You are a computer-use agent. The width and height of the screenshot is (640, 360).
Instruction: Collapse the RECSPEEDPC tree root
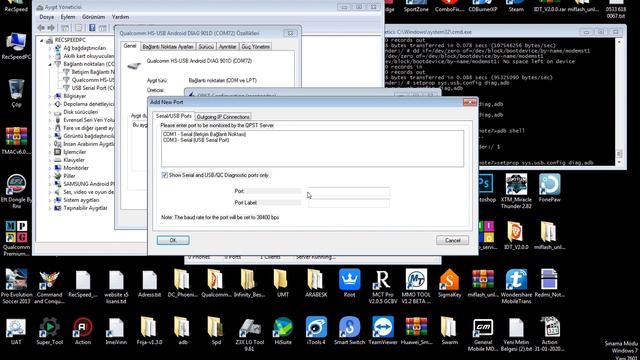(x=42, y=40)
